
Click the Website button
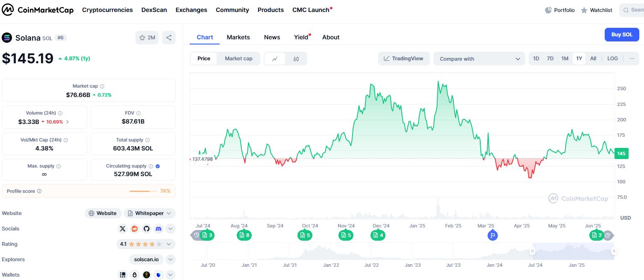[103, 213]
